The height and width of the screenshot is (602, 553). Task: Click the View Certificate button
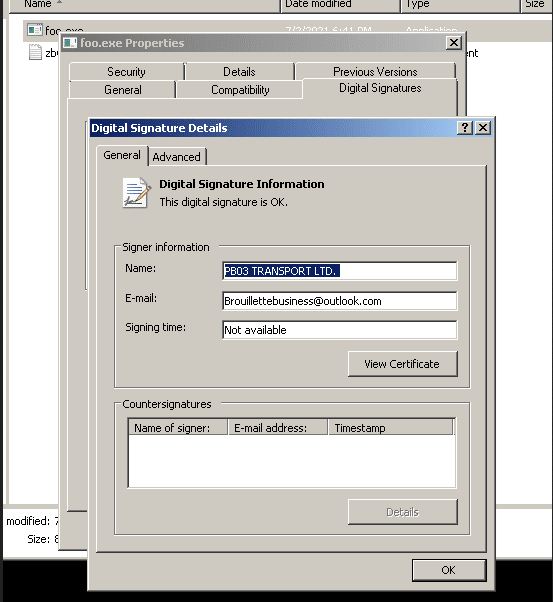[x=402, y=364]
